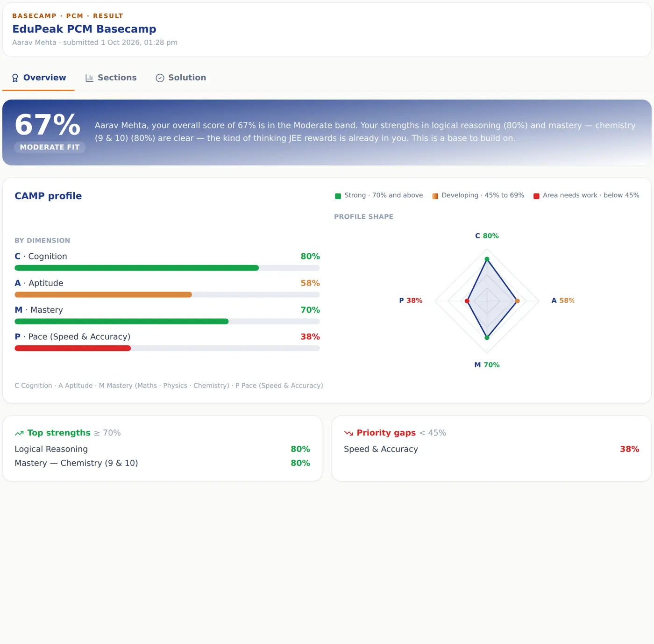Click the 67% overall score
This screenshot has height=644, width=654.
pyautogui.click(x=48, y=125)
